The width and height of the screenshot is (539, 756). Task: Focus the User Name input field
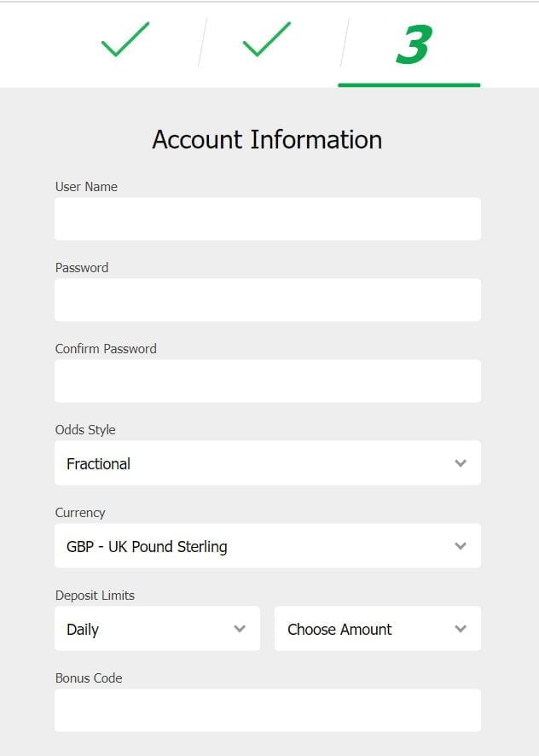(x=267, y=219)
